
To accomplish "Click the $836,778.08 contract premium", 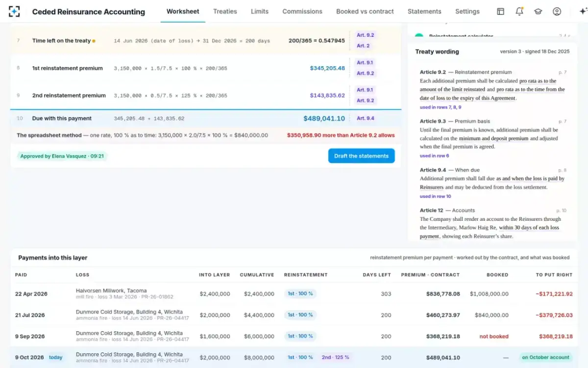I will pos(443,294).
